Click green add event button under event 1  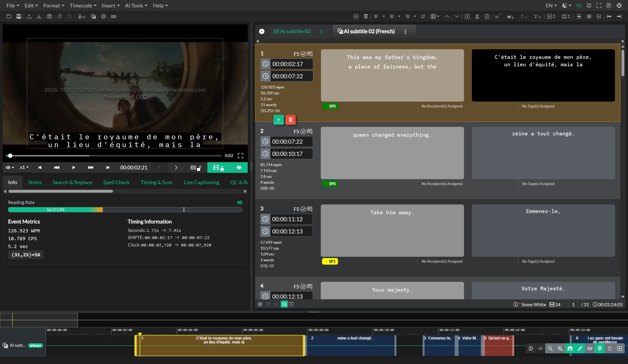pos(279,120)
